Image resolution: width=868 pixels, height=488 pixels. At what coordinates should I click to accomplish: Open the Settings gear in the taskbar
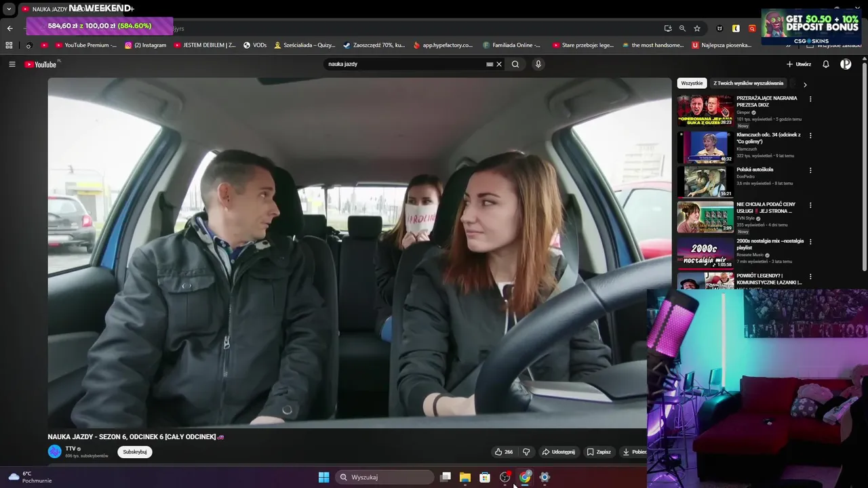(545, 477)
